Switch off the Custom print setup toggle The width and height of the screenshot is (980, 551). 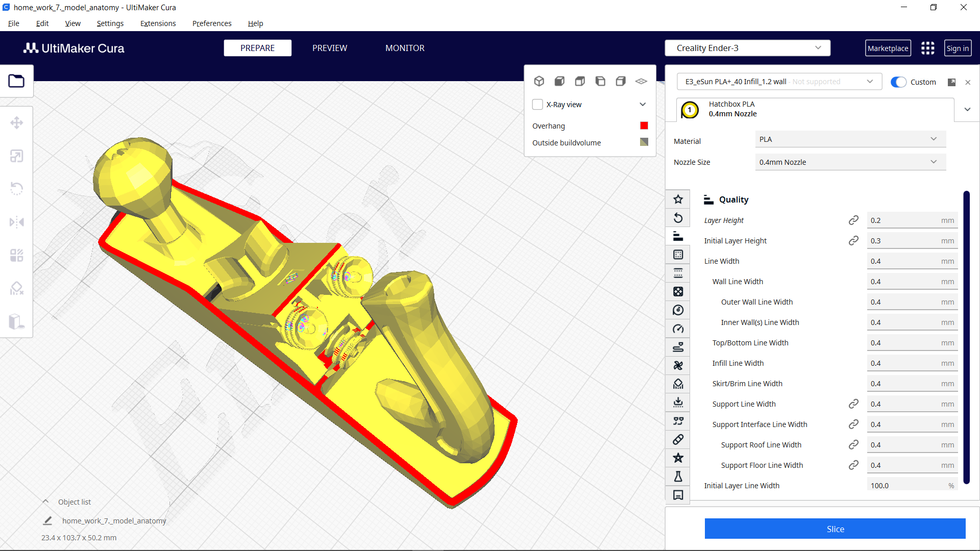tap(898, 82)
